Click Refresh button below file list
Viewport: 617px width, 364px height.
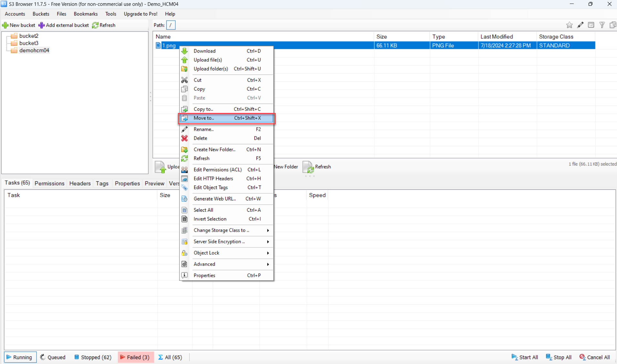click(x=317, y=167)
